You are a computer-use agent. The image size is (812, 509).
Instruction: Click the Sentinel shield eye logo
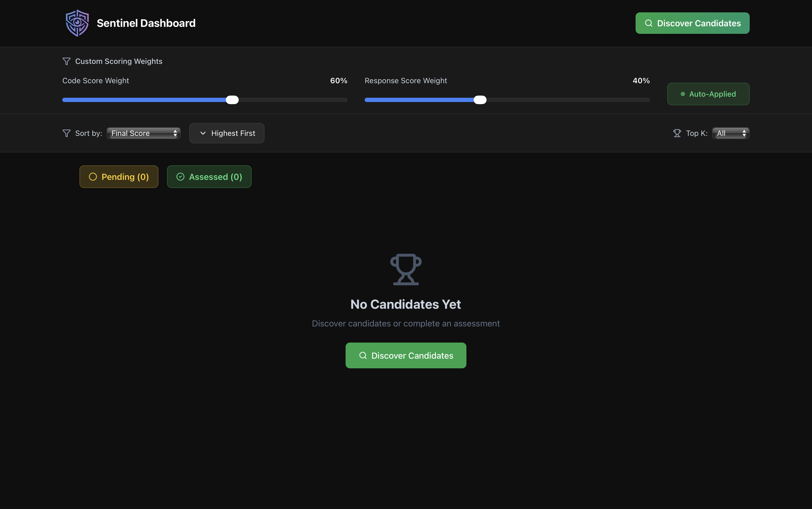[x=77, y=23]
